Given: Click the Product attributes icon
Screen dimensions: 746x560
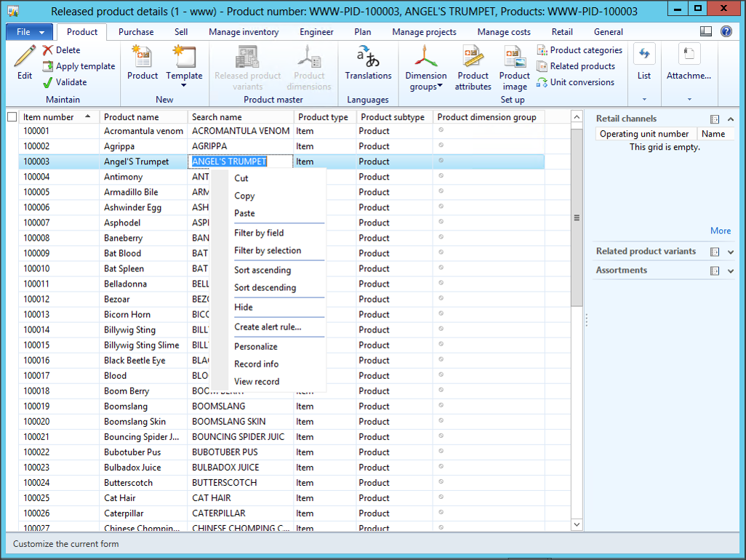Looking at the screenshot, I should [473, 57].
